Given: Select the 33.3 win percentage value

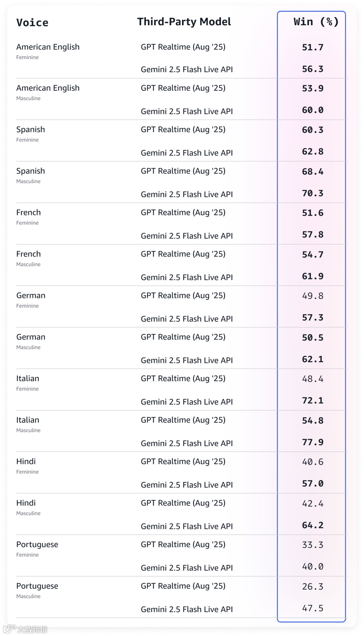Looking at the screenshot, I should point(312,545).
